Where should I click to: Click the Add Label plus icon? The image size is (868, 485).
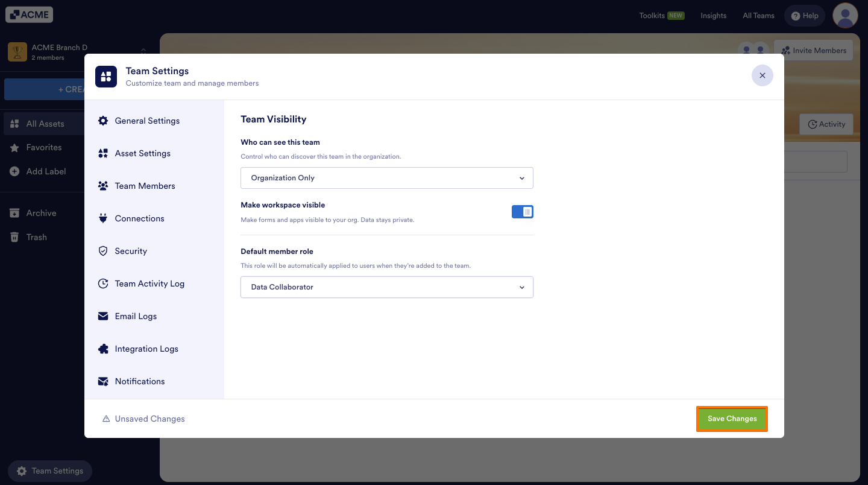click(14, 171)
